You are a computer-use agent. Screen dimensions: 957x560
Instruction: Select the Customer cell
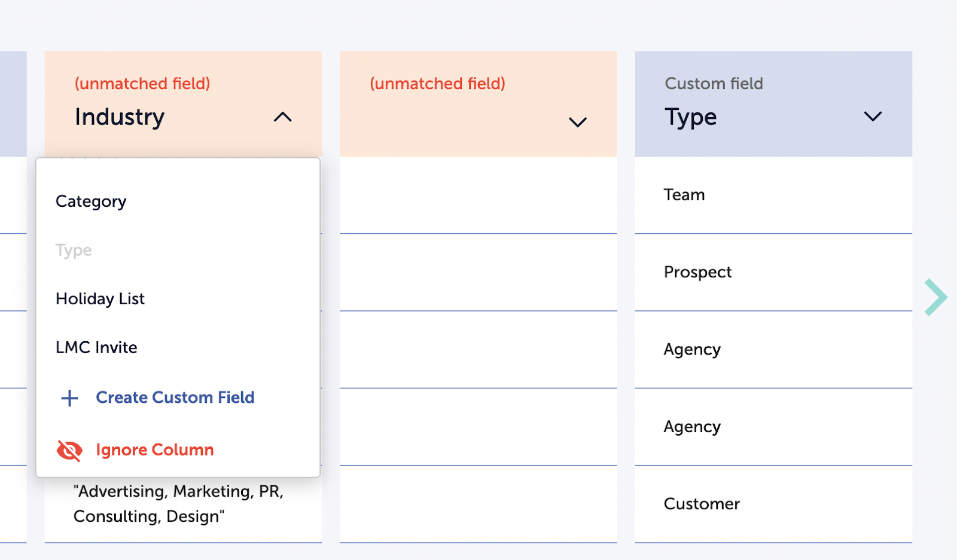point(702,504)
